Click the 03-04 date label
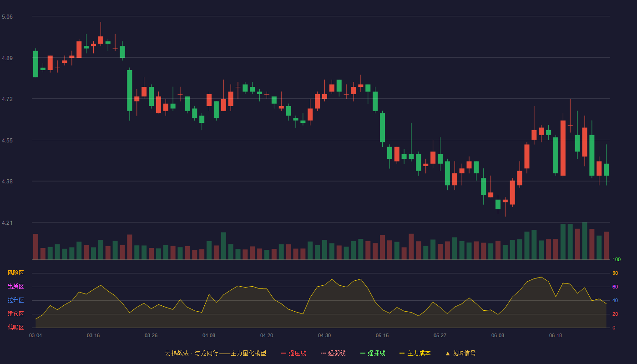Image resolution: width=637 pixels, height=364 pixels. (35, 335)
